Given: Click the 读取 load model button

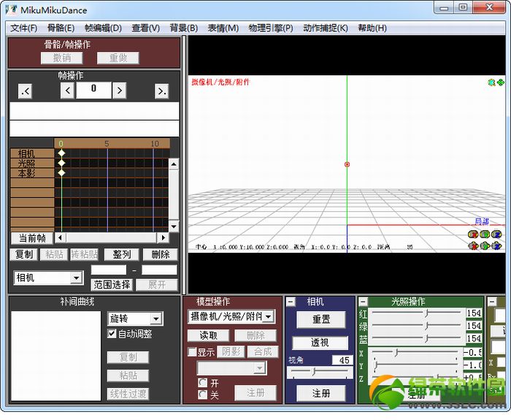Looking at the screenshot, I should tap(209, 335).
